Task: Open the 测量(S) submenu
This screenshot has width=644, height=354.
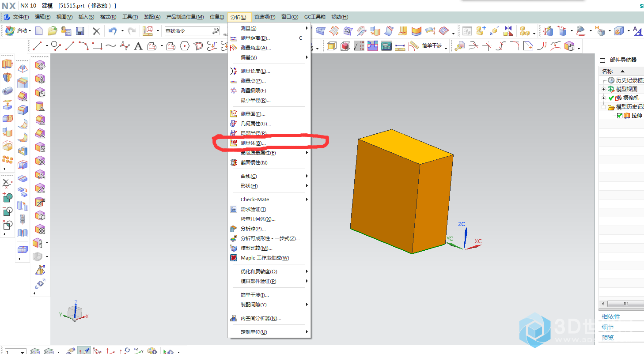Action: click(269, 28)
